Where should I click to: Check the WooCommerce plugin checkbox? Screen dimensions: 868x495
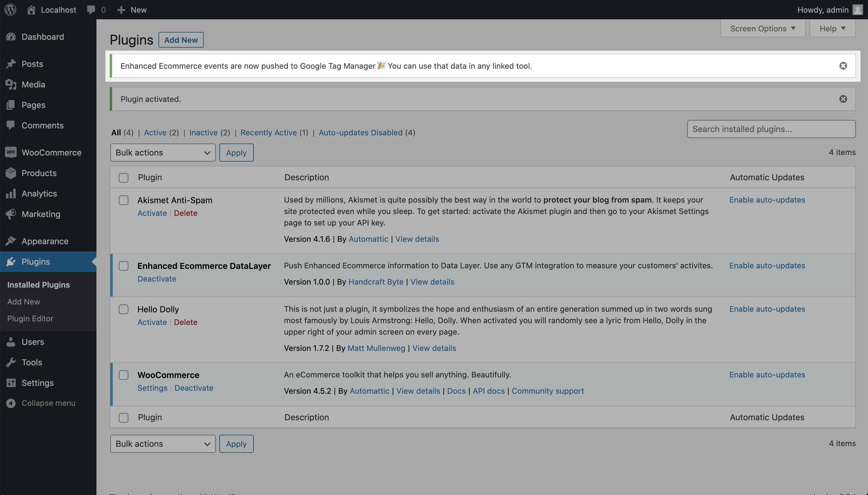(123, 375)
